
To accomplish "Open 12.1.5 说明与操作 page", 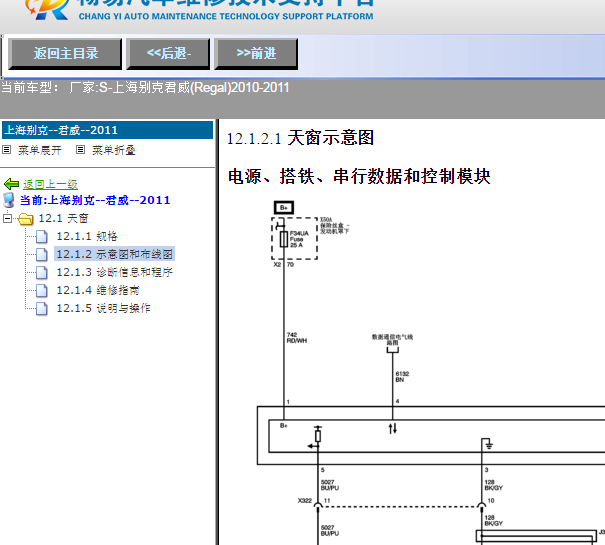I will tap(103, 308).
